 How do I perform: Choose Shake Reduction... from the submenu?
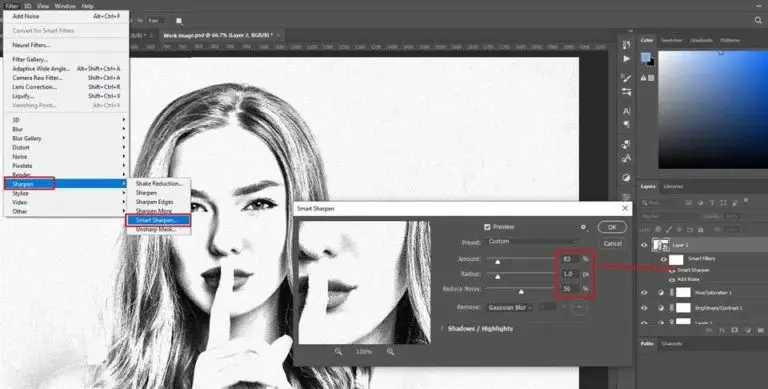(158, 184)
